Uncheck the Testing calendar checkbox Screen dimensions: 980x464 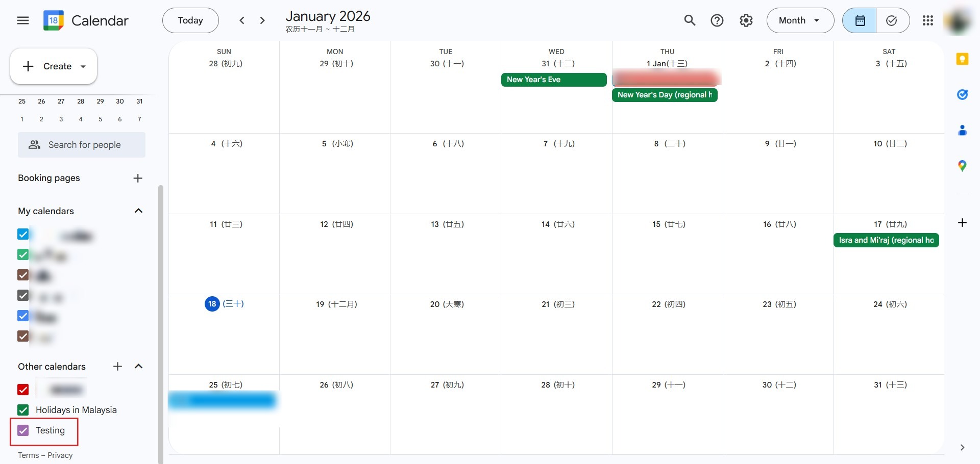point(23,430)
